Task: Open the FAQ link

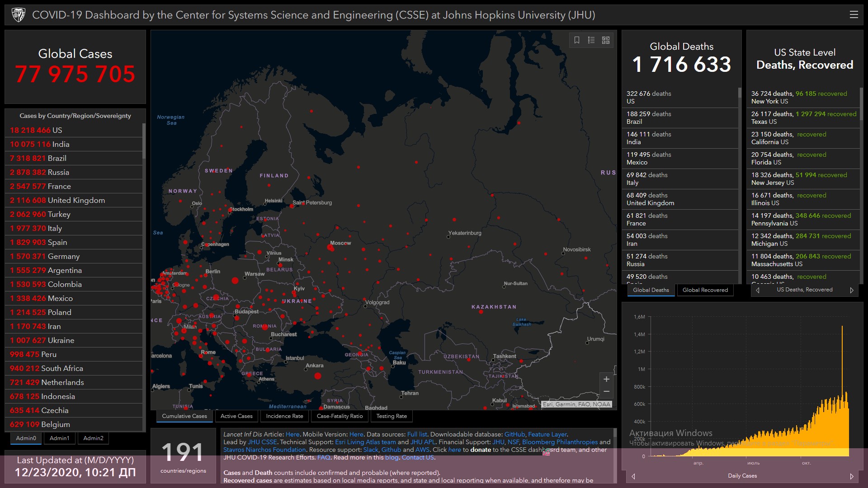Action: coord(324,457)
